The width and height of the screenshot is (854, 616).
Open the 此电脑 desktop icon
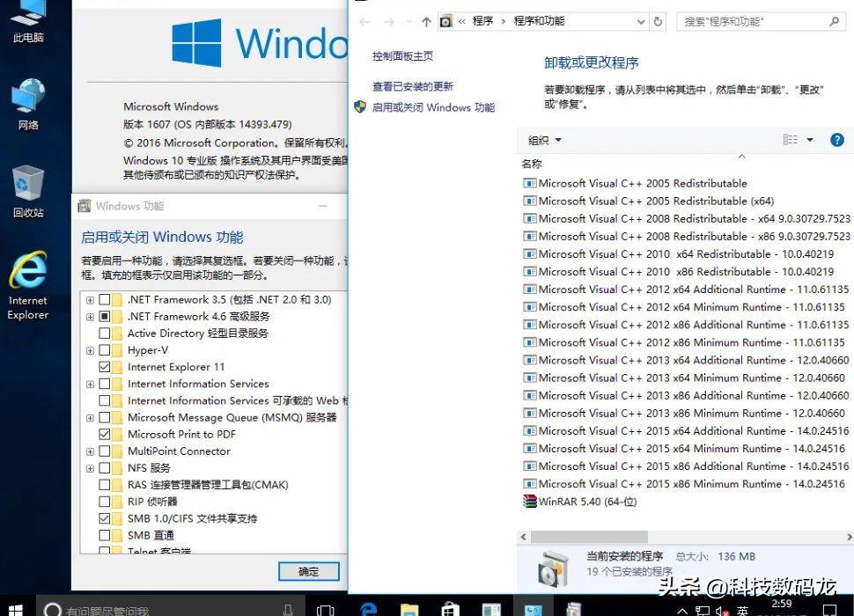(28, 22)
